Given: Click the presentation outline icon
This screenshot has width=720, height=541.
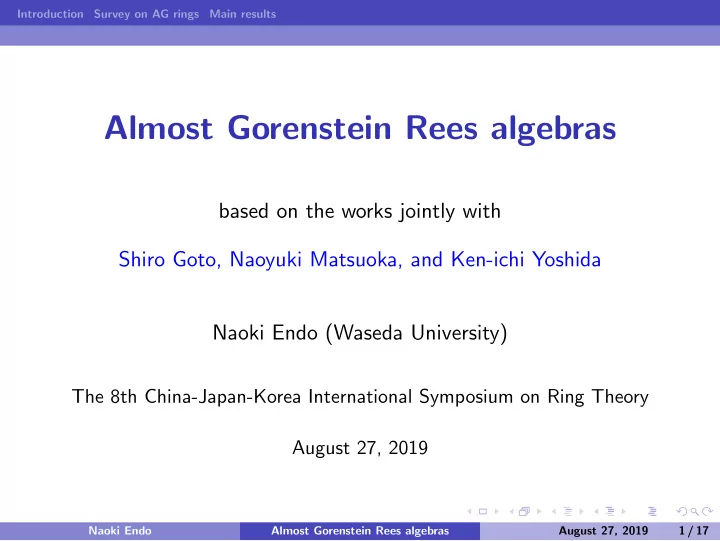Looking at the screenshot, I should click(x=652, y=511).
